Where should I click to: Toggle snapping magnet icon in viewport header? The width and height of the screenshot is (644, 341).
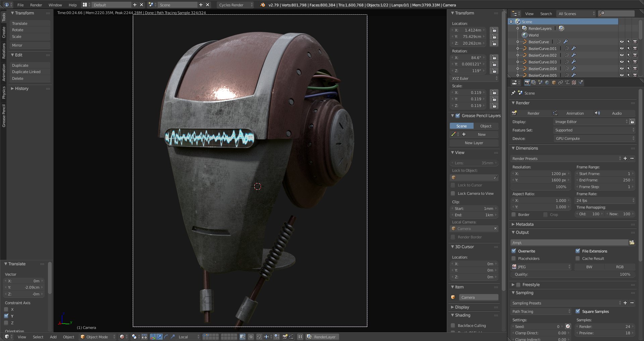259,337
